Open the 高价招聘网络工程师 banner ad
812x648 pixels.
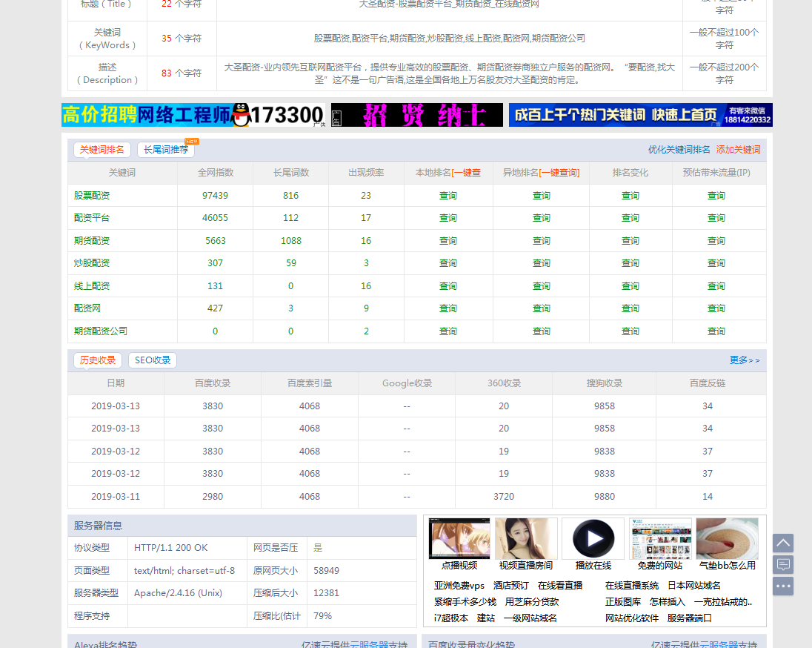click(193, 115)
